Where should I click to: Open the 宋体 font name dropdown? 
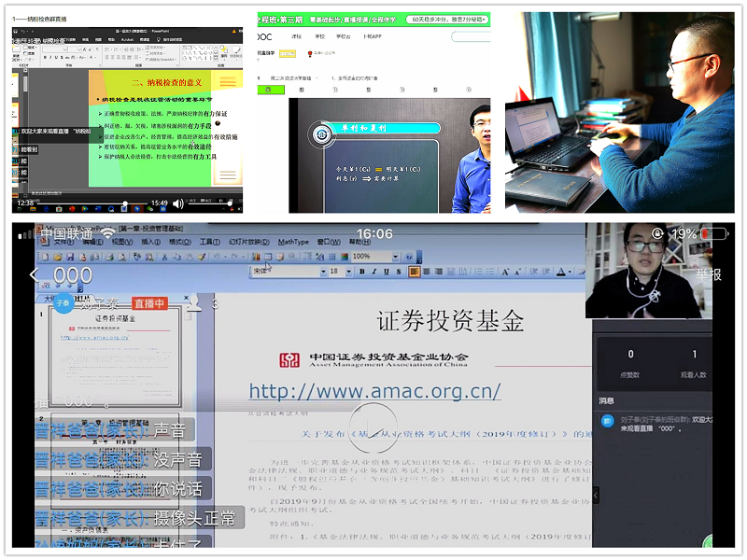point(315,272)
